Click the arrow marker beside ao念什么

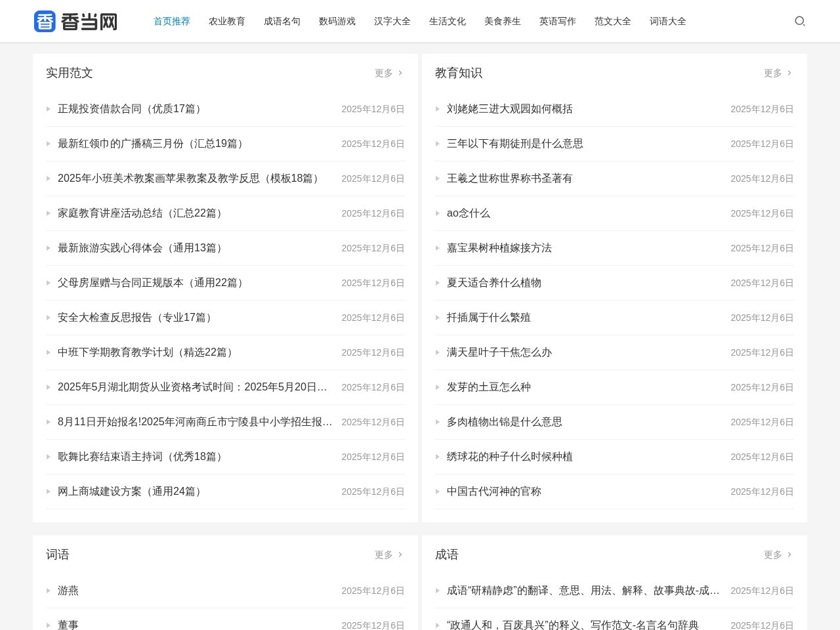438,213
